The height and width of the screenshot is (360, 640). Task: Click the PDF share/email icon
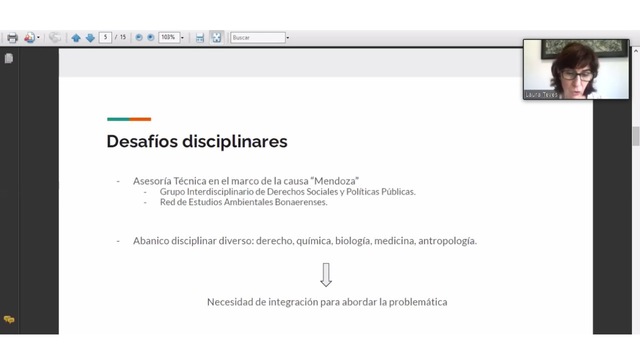click(x=29, y=38)
